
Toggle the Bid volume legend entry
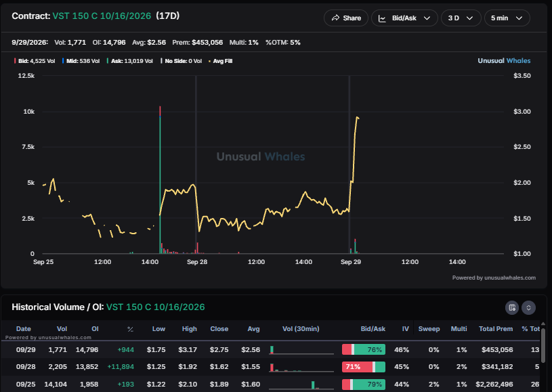35,61
